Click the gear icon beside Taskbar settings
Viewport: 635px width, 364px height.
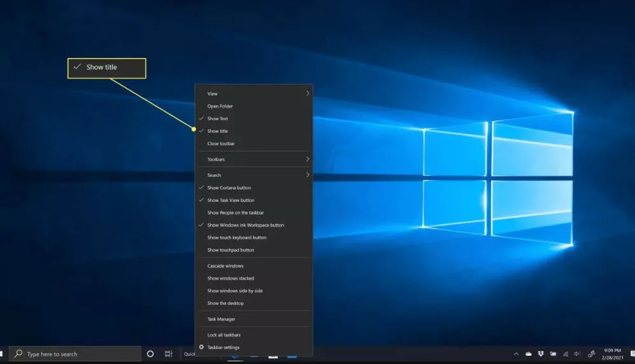pos(201,347)
